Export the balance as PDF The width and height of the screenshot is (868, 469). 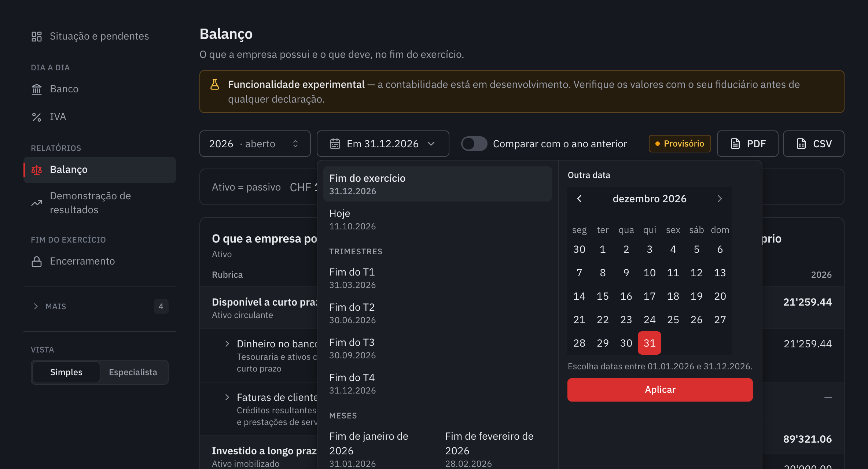(748, 144)
